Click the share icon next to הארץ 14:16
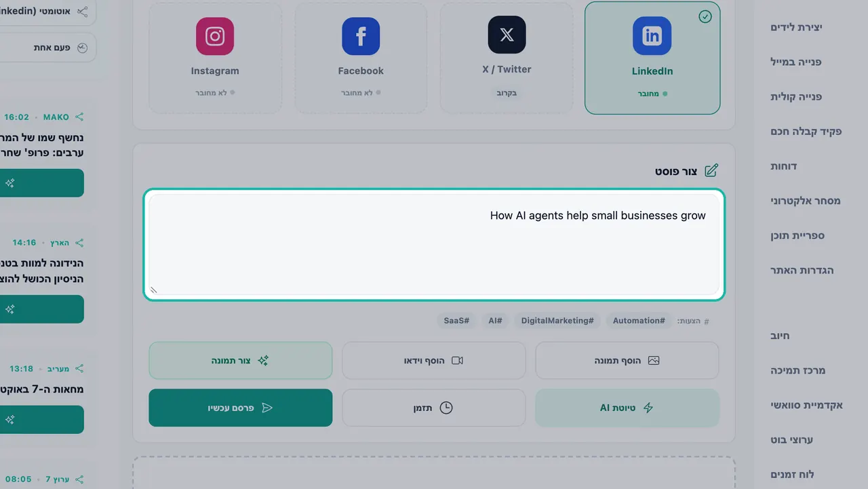 (79, 243)
